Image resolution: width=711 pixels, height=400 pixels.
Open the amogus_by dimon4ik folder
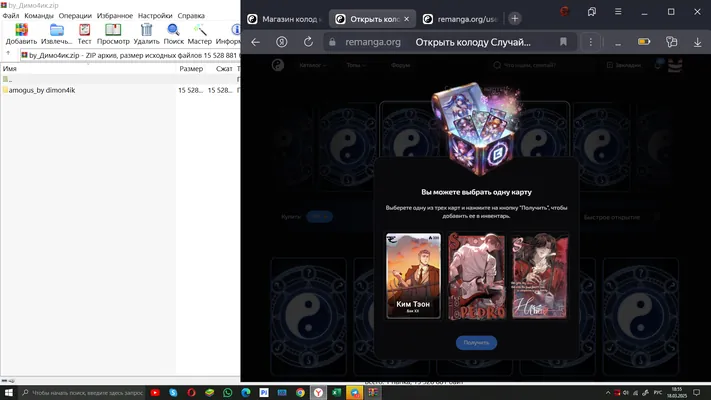click(42, 90)
